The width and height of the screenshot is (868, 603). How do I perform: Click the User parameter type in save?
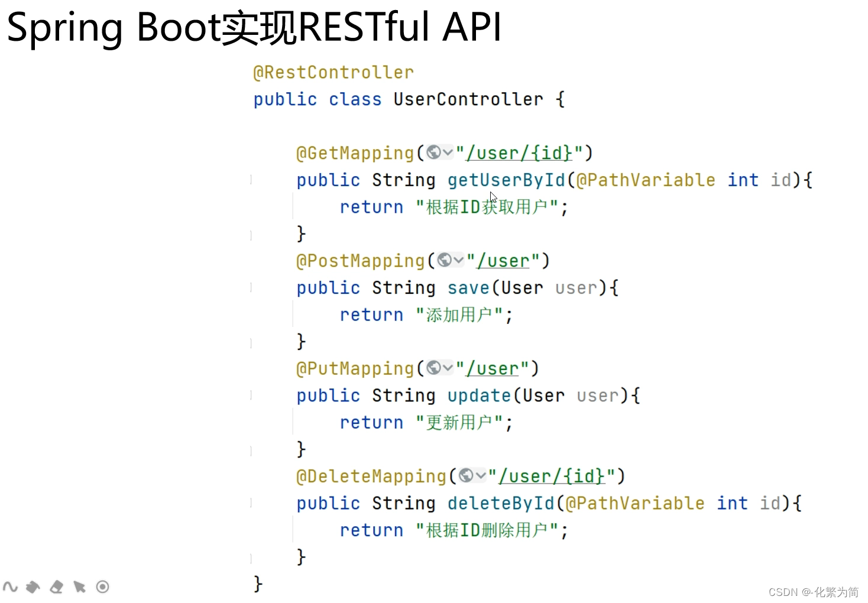pyautogui.click(x=522, y=288)
